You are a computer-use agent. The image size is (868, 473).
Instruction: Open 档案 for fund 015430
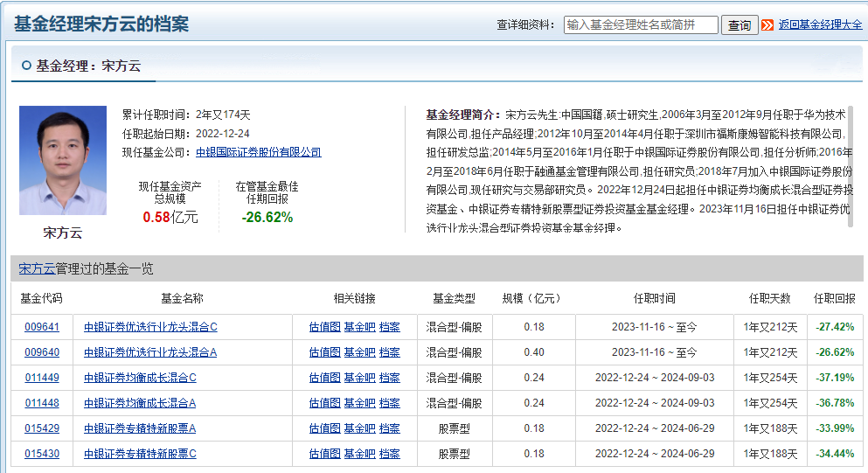pos(390,454)
